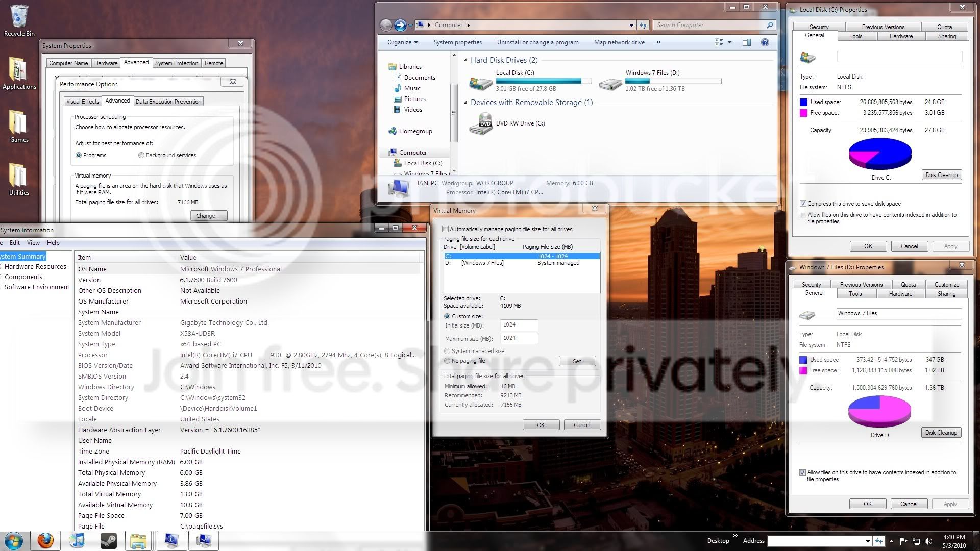Screen dimensions: 980x551
Task: Select the System managed size option
Action: (447, 351)
